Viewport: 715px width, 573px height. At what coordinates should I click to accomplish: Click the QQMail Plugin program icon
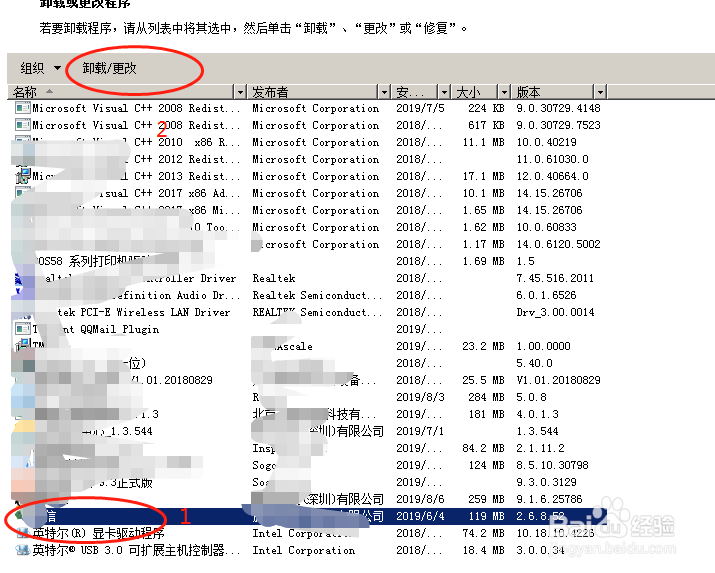point(22,329)
